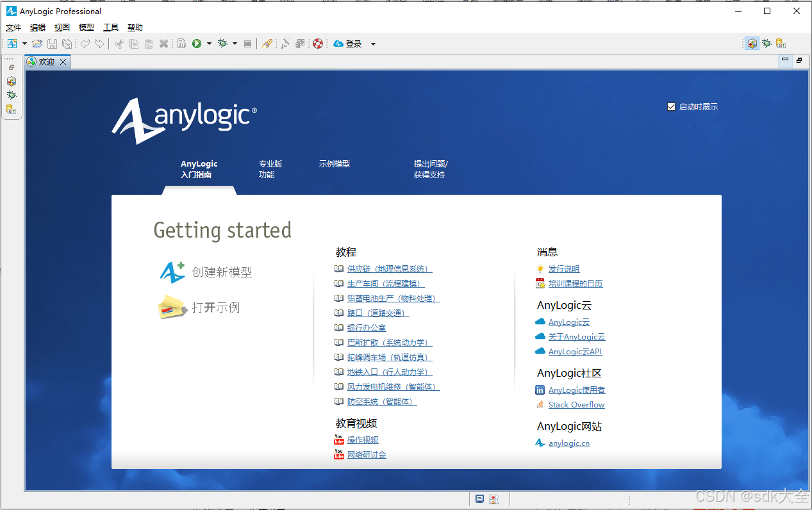Screen dimensions: 812x510
Task: Uncheck the 启动时展示 checkbox
Action: point(672,106)
